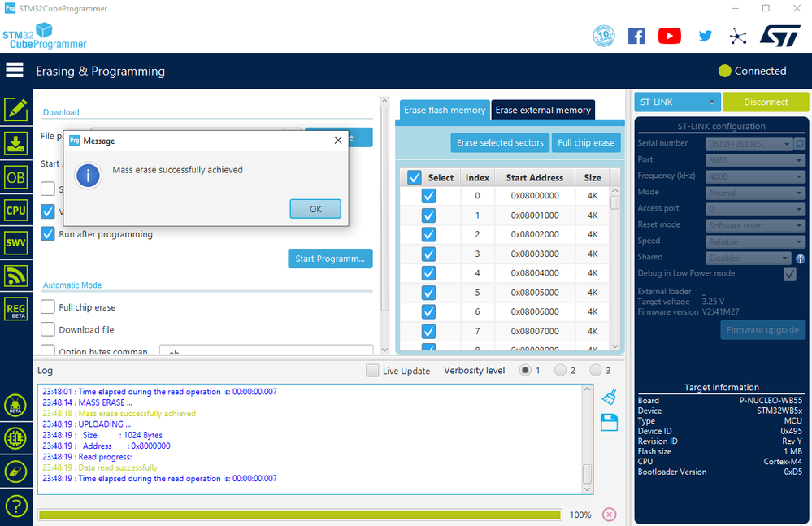
Task: Select verbosity level 2
Action: coord(560,370)
